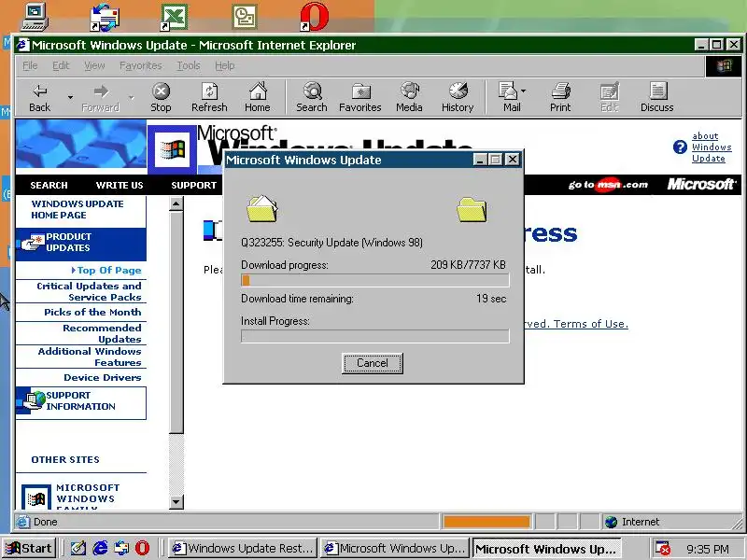Click first Quick Launch icon beside Start
Viewport: 747px width, 560px height.
[78, 548]
